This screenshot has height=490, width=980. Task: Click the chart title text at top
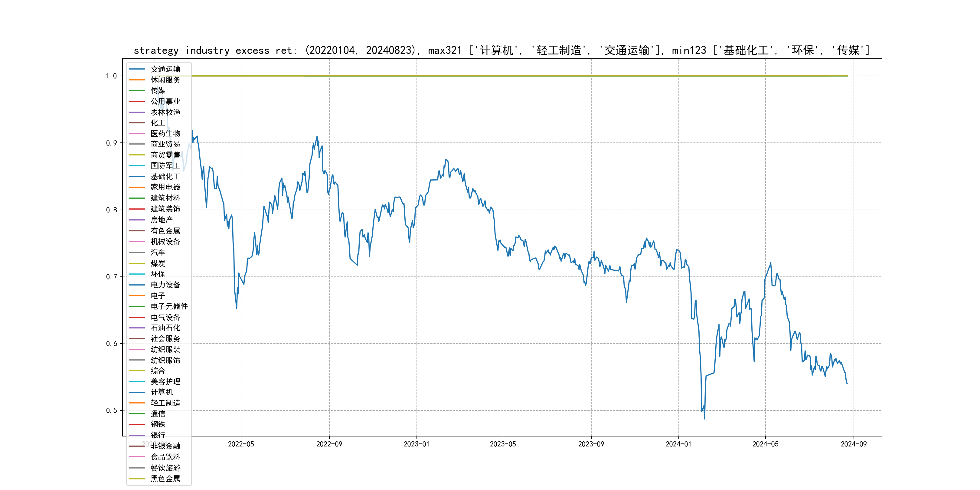pyautogui.click(x=501, y=50)
